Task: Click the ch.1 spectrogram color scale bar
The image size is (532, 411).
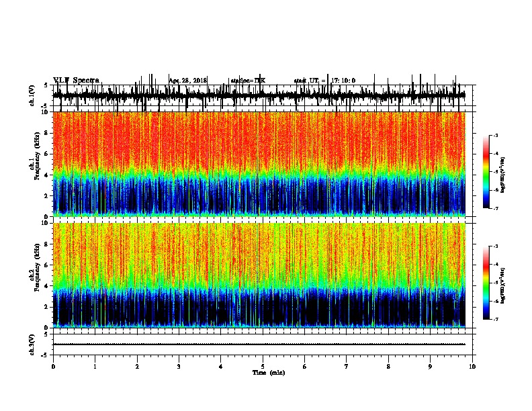Action: pos(486,172)
